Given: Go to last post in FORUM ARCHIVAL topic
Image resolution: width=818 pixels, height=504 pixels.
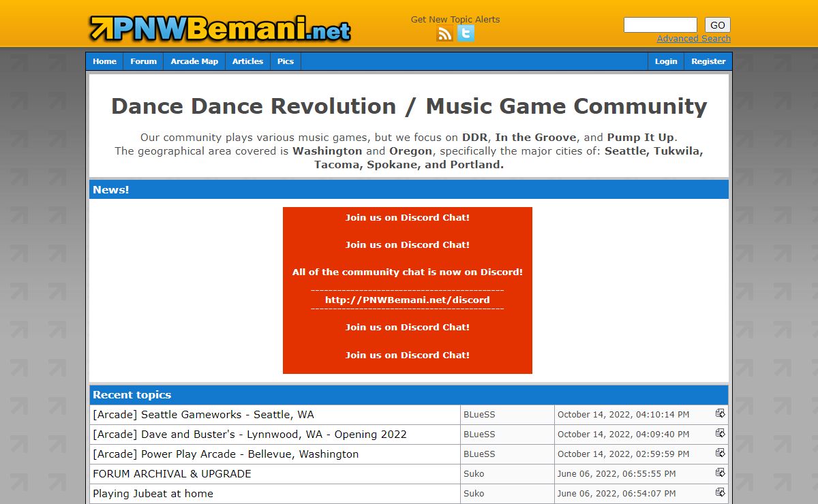Looking at the screenshot, I should (x=721, y=473).
